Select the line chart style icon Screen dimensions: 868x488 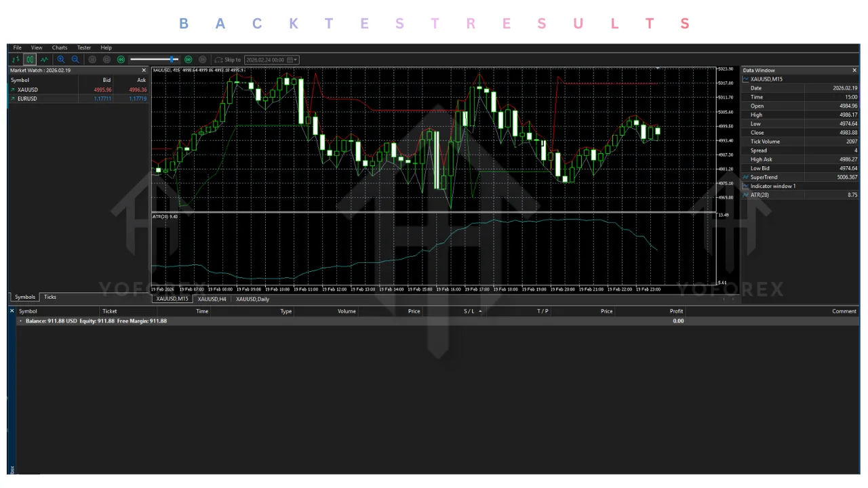[x=44, y=60]
